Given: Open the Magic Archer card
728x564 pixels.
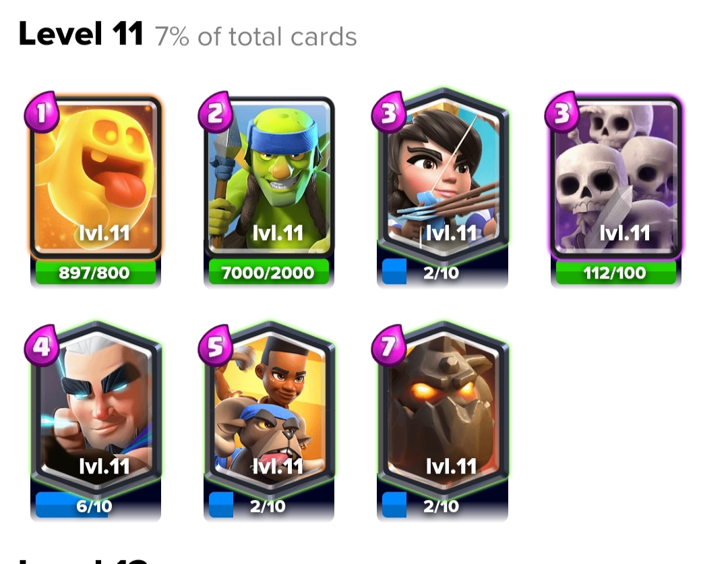Looking at the screenshot, I should [96, 407].
